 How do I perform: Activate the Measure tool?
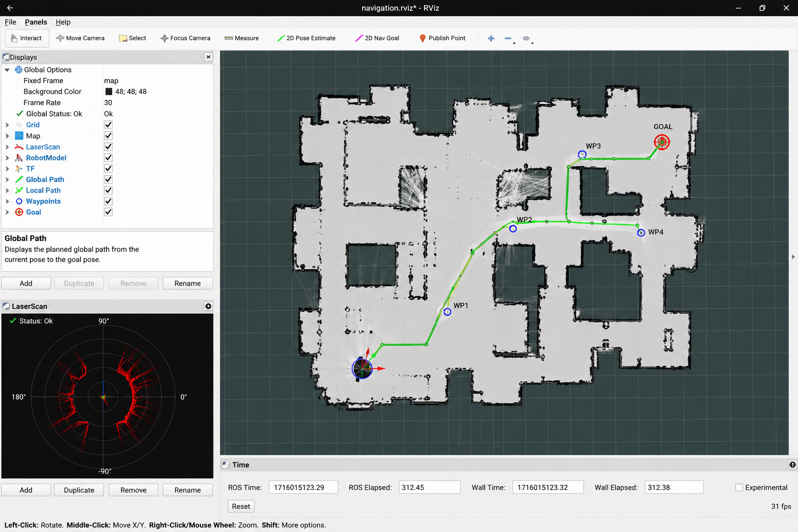coord(242,38)
